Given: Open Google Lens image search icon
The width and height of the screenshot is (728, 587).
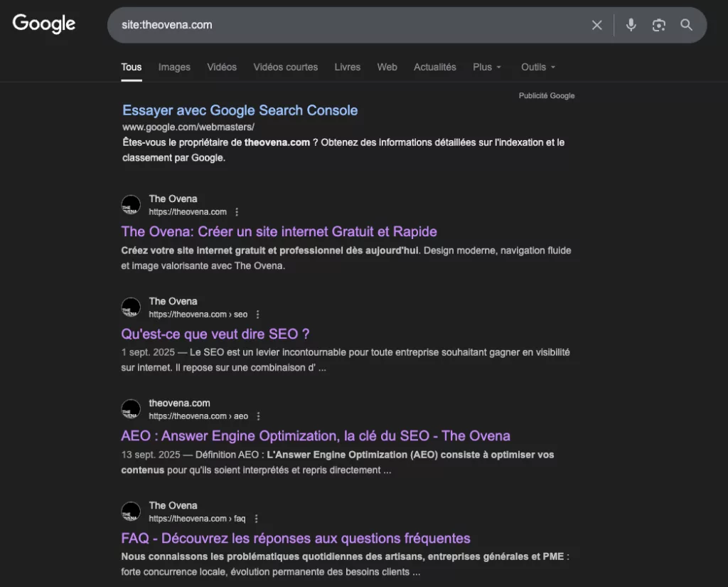Looking at the screenshot, I should 659,25.
